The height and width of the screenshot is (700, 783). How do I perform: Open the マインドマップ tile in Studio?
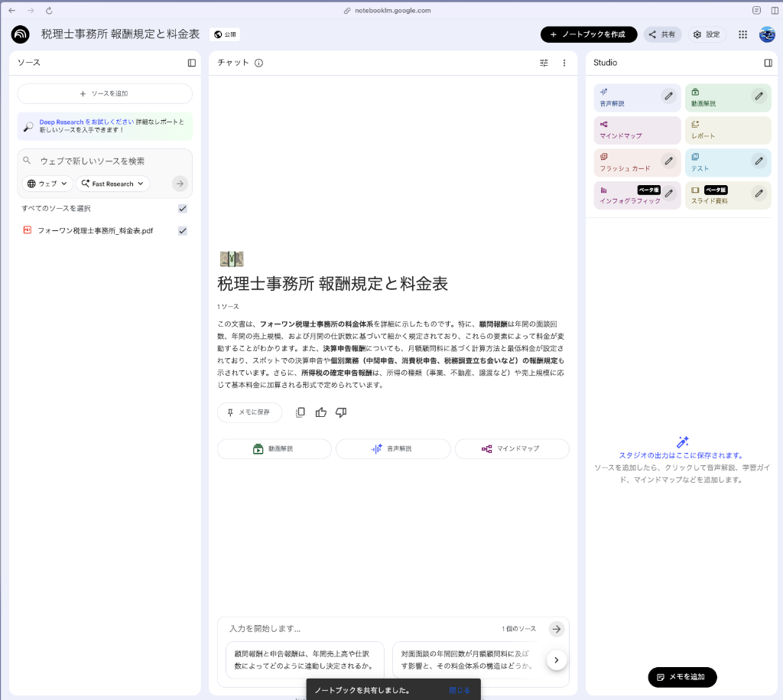click(636, 130)
